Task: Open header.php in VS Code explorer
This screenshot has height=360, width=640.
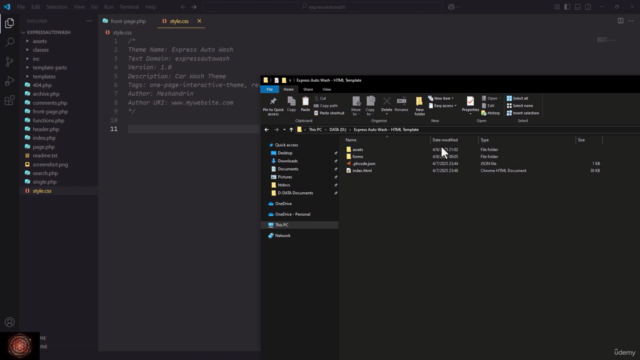Action: point(46,129)
